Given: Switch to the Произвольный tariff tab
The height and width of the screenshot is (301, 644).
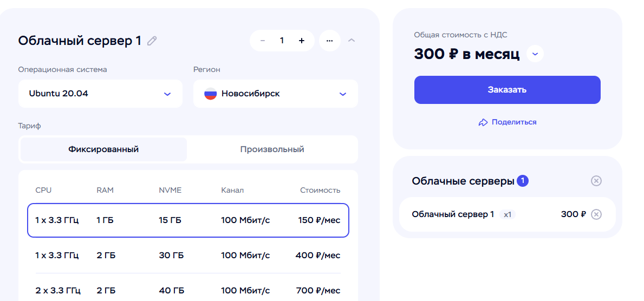Looking at the screenshot, I should 272,149.
